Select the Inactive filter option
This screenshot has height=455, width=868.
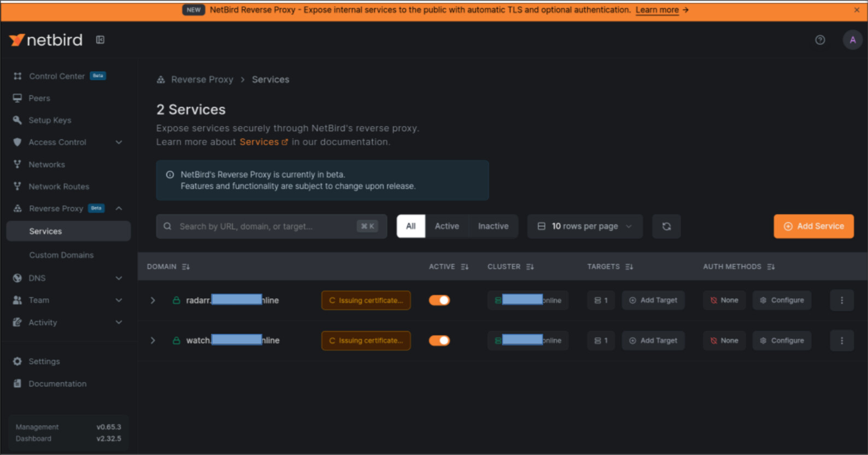pos(493,227)
